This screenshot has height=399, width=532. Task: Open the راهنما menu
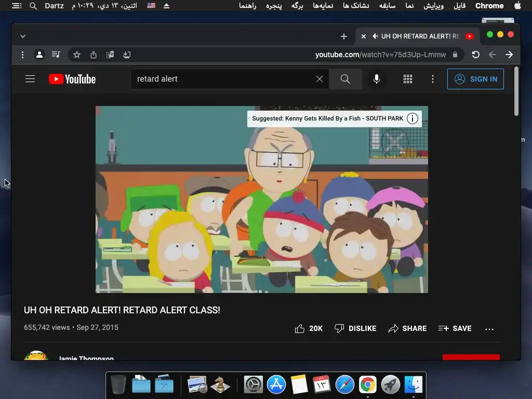(247, 6)
